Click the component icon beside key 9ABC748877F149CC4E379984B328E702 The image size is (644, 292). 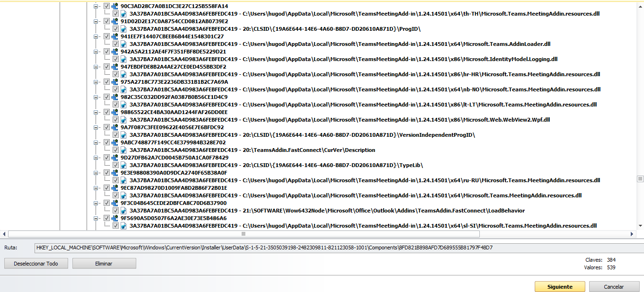pyautogui.click(x=115, y=142)
